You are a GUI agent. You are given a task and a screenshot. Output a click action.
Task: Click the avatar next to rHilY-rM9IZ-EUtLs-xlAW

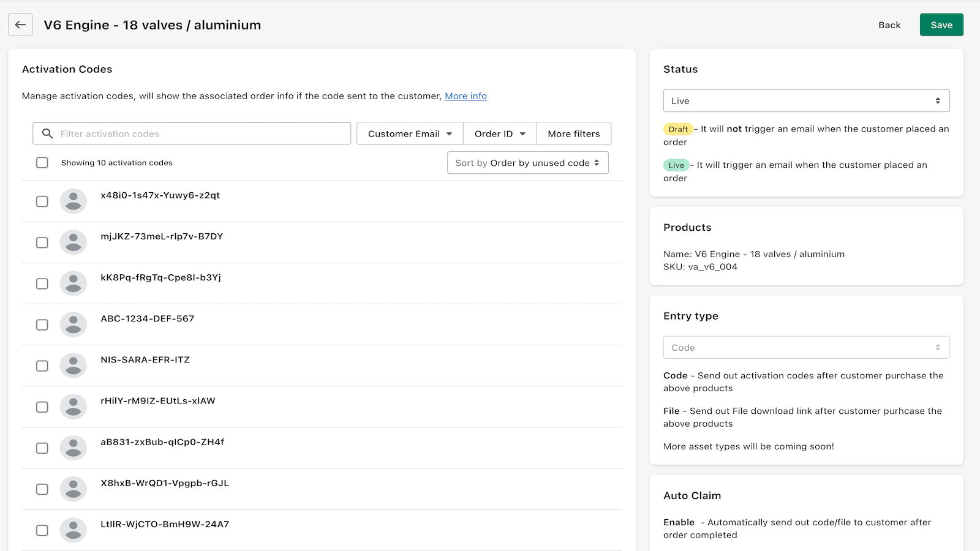click(x=73, y=407)
